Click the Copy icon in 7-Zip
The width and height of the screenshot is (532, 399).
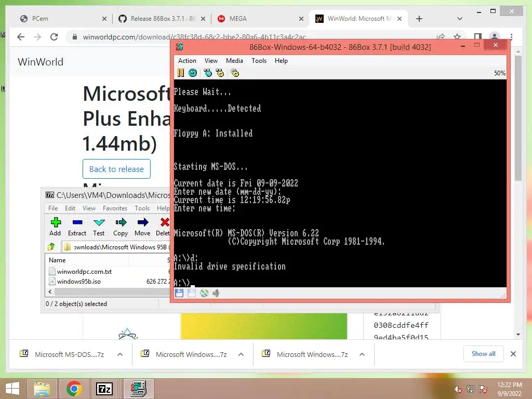click(x=121, y=227)
